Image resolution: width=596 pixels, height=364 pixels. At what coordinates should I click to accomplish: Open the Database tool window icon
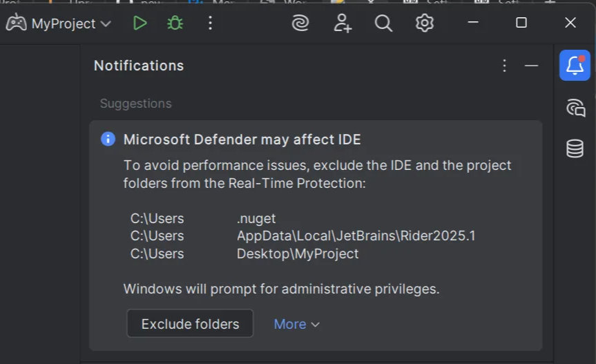click(x=575, y=149)
